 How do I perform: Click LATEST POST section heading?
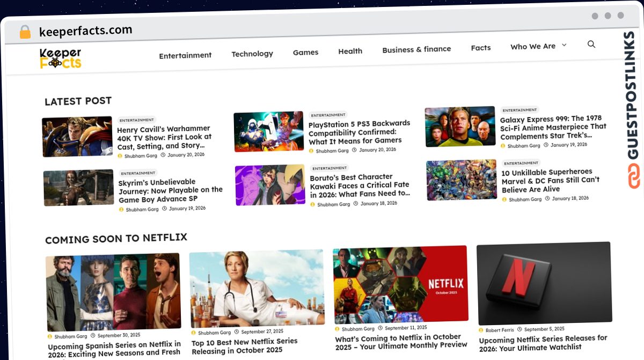pos(78,101)
